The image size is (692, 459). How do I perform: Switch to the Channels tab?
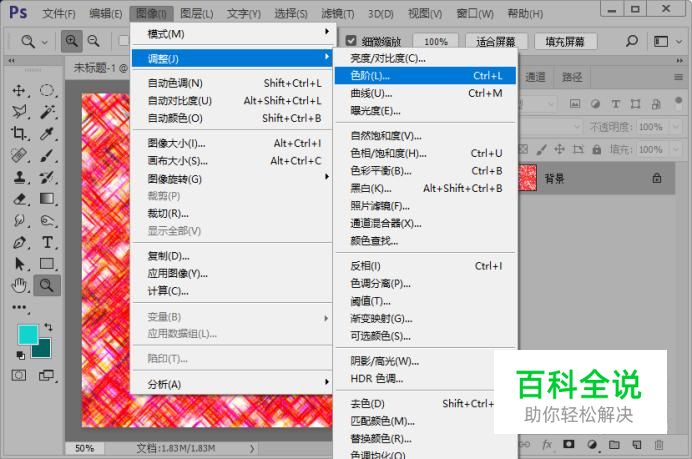[535, 77]
